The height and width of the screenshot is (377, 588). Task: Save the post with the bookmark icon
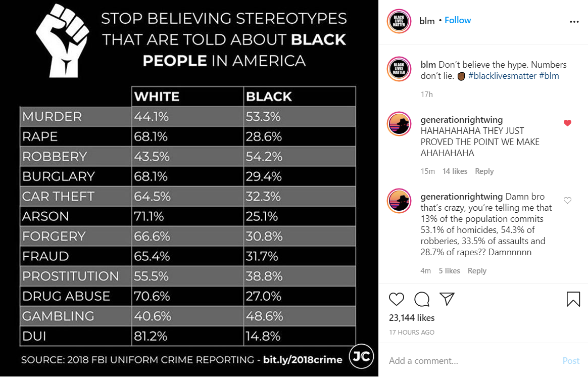573,300
